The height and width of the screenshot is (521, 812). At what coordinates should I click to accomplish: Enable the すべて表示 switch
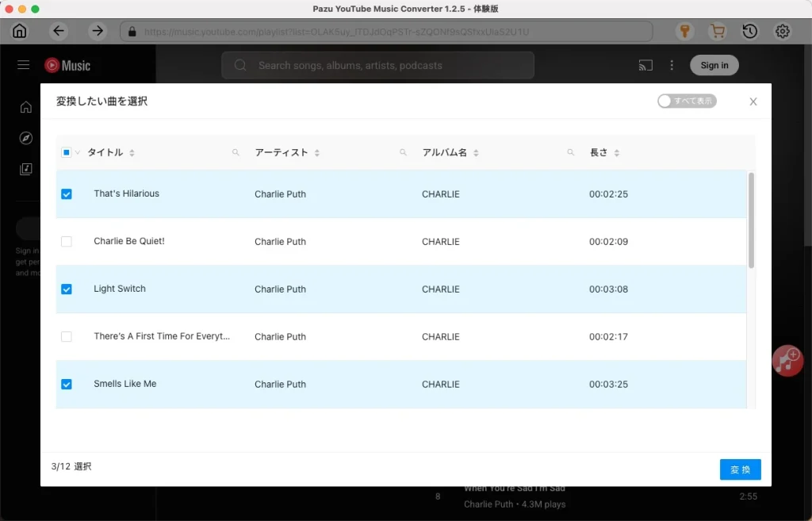[x=687, y=101]
